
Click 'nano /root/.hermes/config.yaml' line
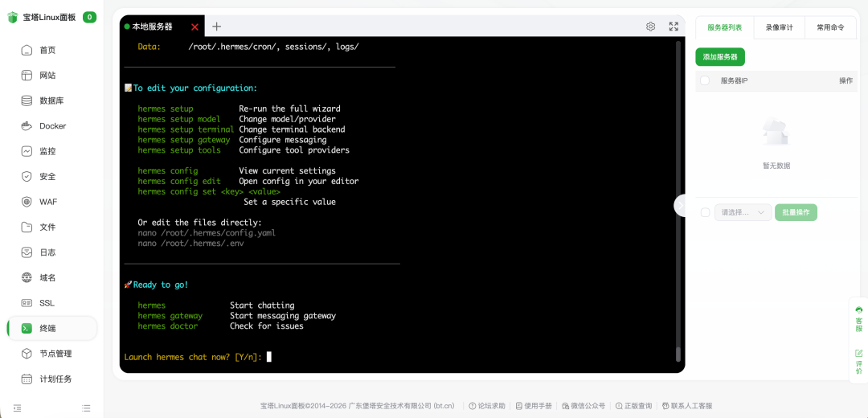point(207,233)
